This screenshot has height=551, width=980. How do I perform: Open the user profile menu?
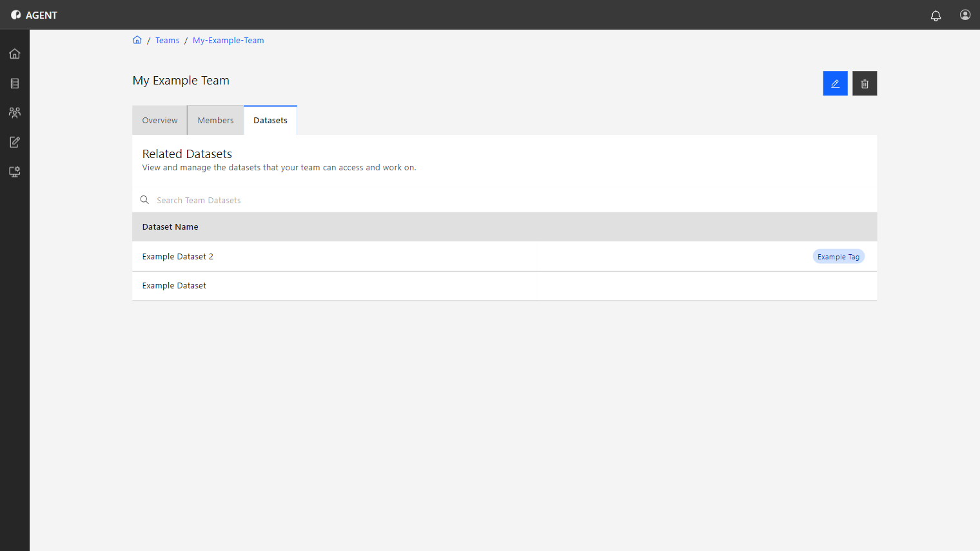[965, 15]
